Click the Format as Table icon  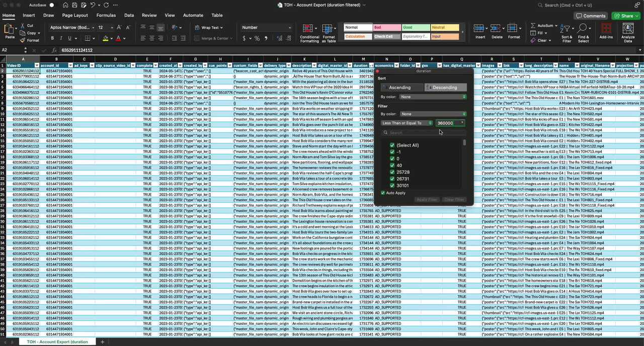(x=328, y=28)
